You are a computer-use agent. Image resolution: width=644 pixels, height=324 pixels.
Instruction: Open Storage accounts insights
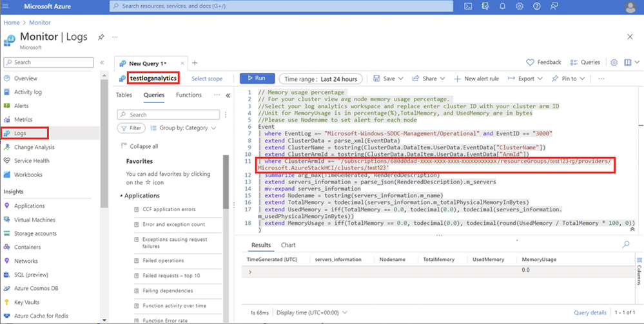[35, 234]
